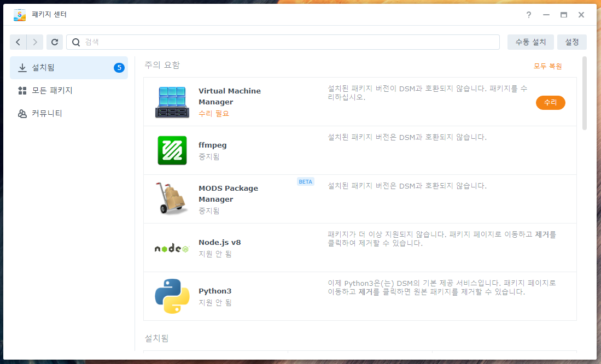Click the ffmpeg package name
This screenshot has height=364, width=601.
[213, 145]
